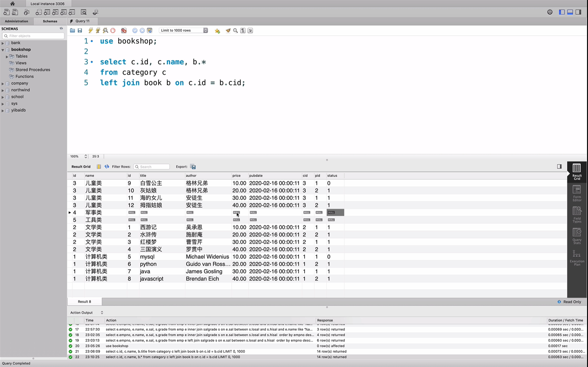Screen dimensions: 588x367
Task: Select the Limit to 1000 rows dropdown
Action: pyautogui.click(x=184, y=30)
